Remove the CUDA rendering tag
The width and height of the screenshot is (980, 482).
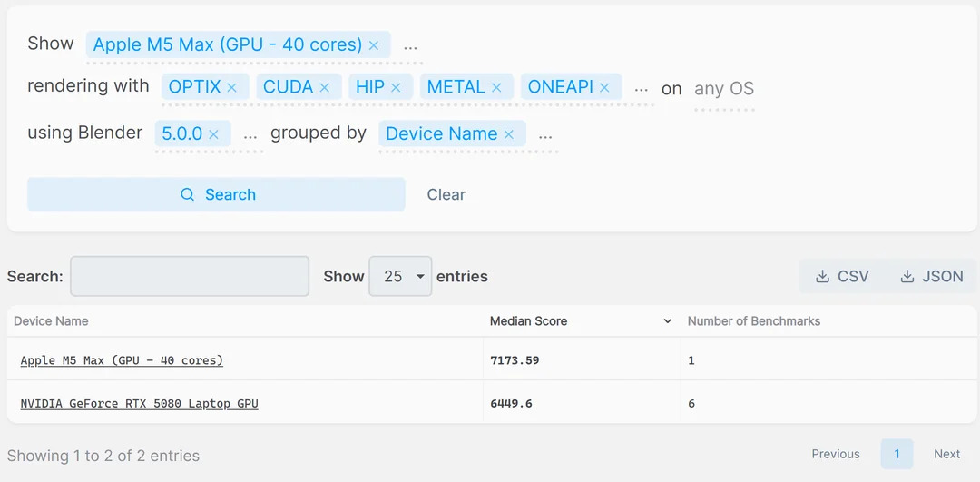pyautogui.click(x=324, y=87)
